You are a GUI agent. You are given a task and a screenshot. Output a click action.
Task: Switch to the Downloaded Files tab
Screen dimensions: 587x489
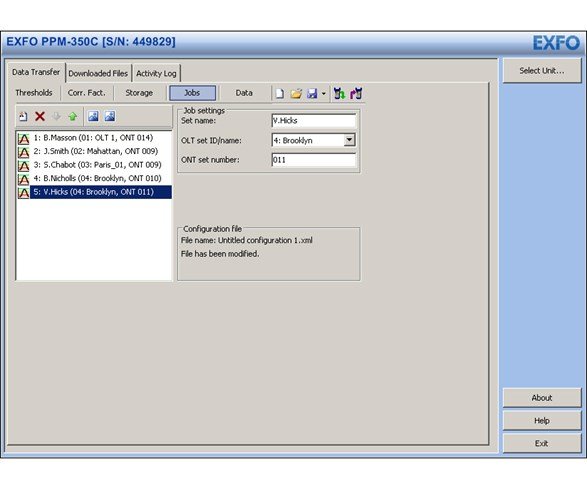pyautogui.click(x=98, y=73)
